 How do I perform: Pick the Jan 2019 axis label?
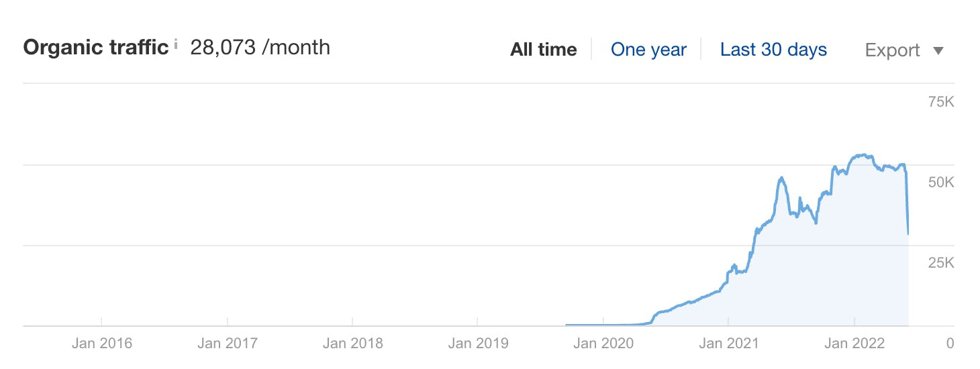click(x=478, y=344)
